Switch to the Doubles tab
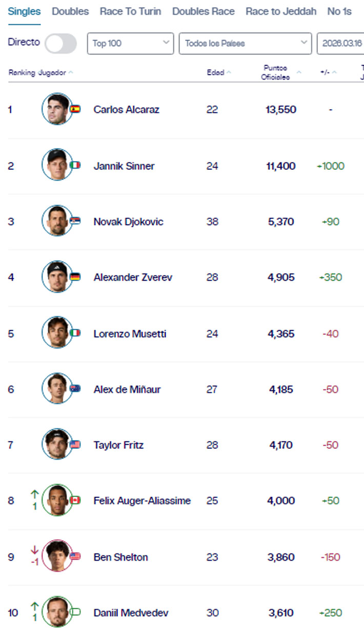Viewport: 364px width, 634px height. [70, 11]
